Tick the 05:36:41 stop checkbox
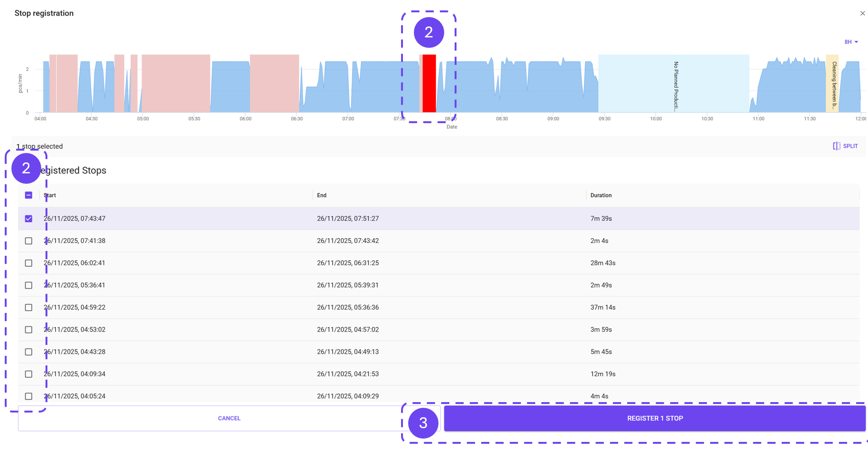The height and width of the screenshot is (449, 868). click(x=28, y=285)
